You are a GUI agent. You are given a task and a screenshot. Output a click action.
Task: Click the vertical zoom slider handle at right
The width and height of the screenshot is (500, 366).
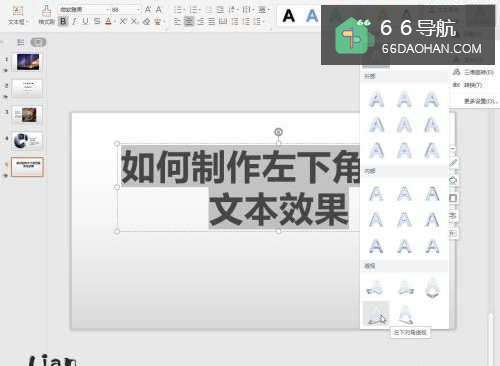click(490, 316)
